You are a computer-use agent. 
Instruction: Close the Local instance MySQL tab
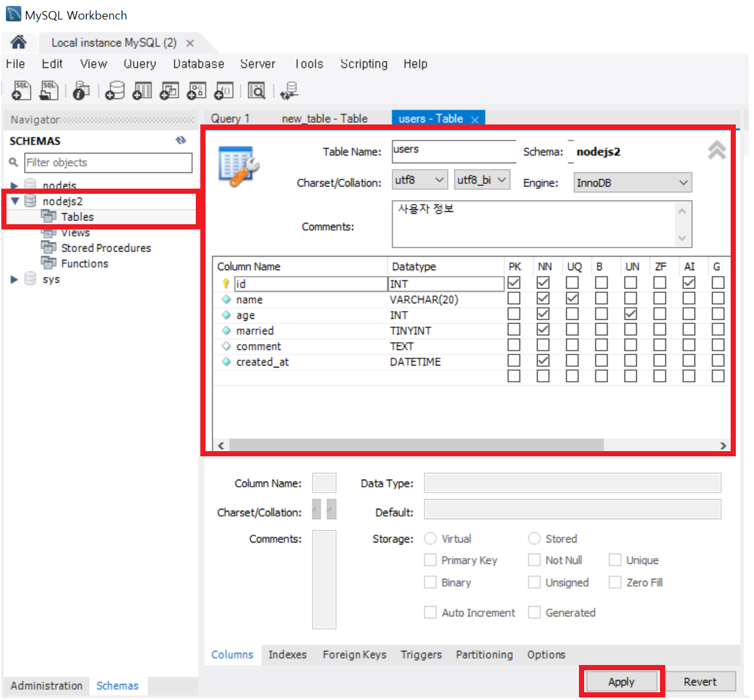click(x=190, y=43)
